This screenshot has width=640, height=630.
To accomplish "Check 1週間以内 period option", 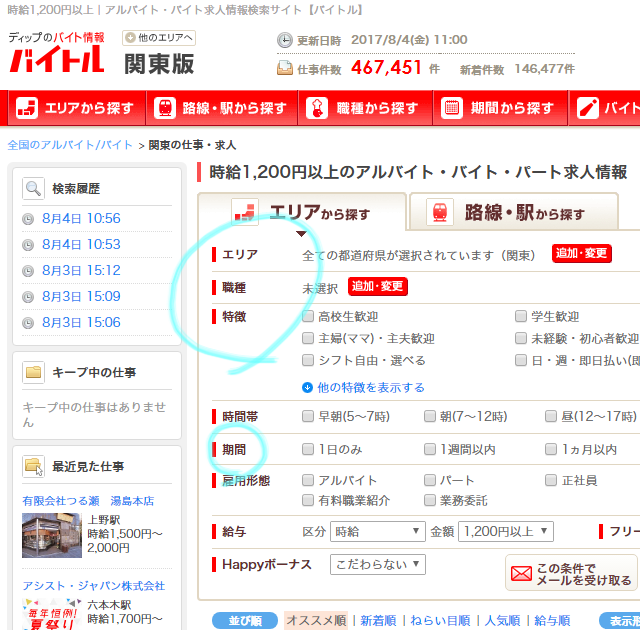I will (430, 450).
